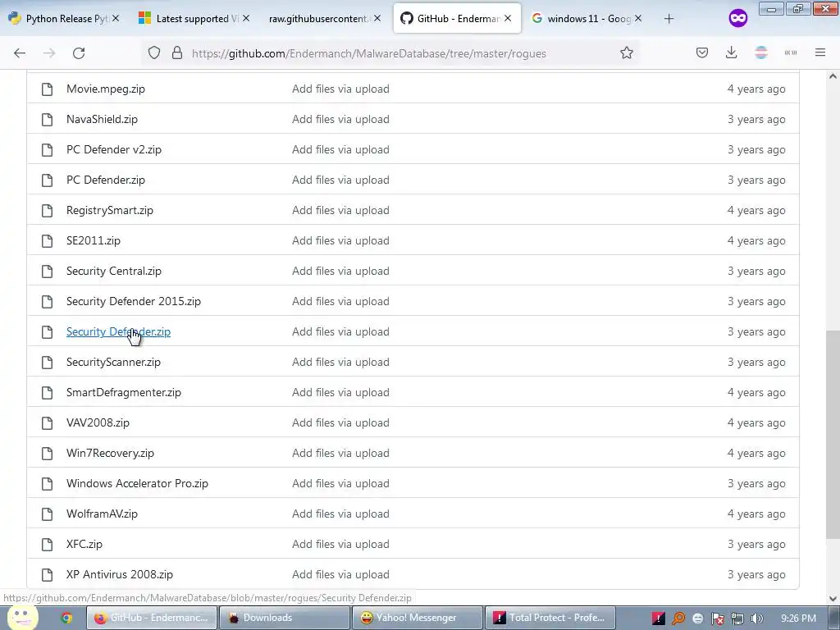
Task: Open the highlighted Security Defender.zip link
Action: pos(118,331)
